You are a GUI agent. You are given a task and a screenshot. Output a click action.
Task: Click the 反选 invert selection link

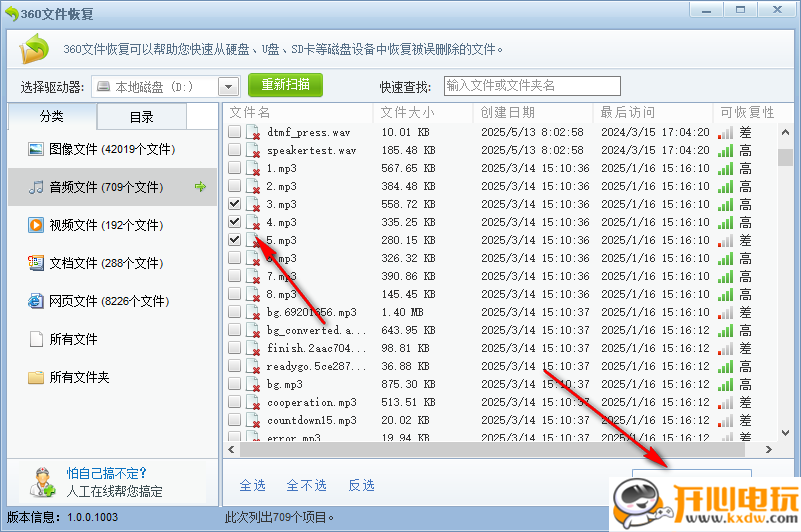[x=362, y=485]
